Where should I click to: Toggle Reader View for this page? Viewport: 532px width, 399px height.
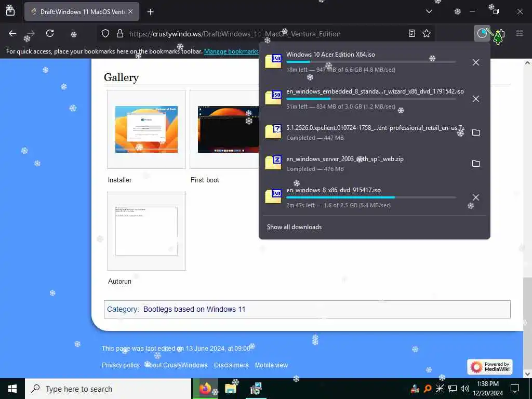(x=411, y=33)
